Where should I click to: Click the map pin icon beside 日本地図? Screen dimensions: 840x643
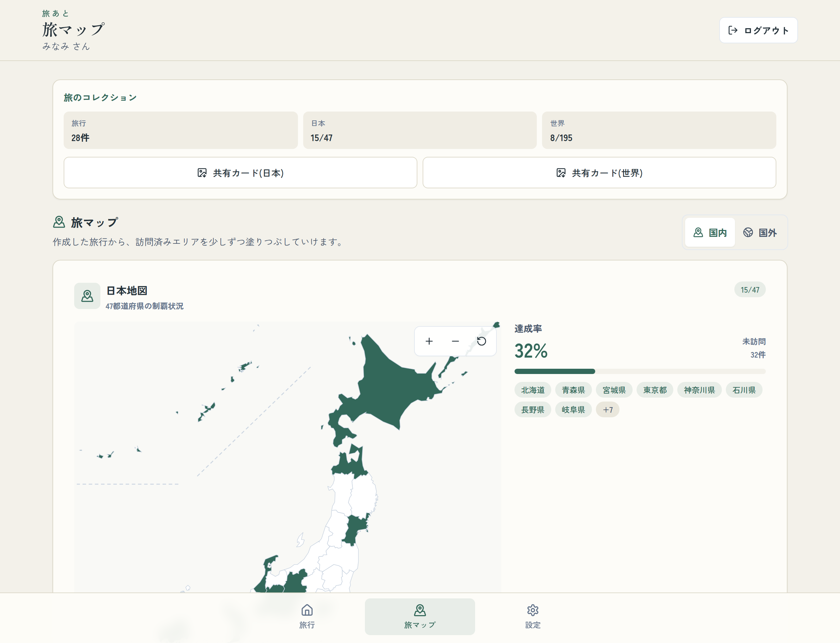[x=87, y=296]
